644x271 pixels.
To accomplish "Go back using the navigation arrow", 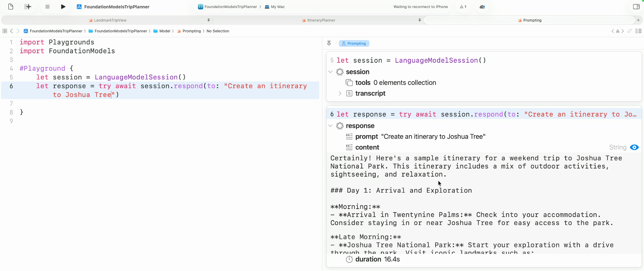I will click(x=11, y=31).
